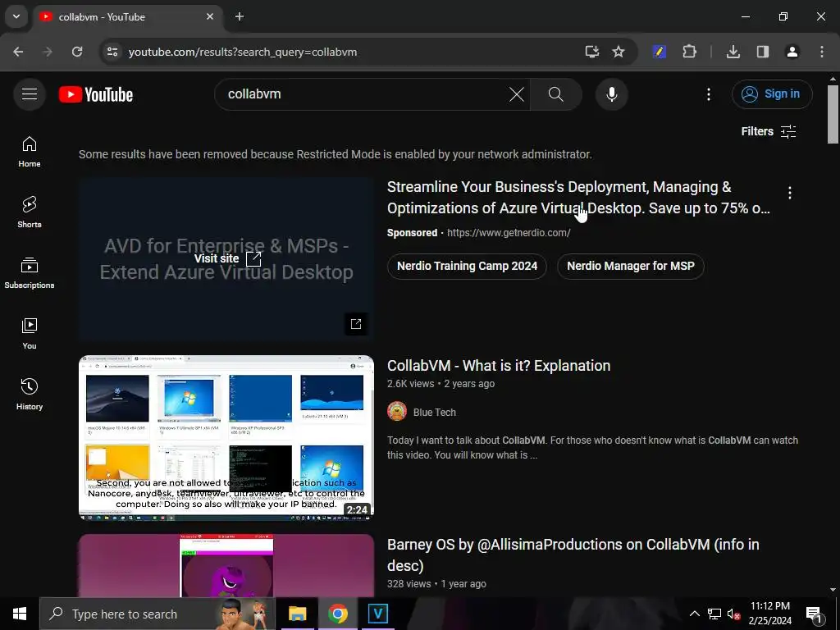
Task: Open History in sidebar
Action: 30,394
